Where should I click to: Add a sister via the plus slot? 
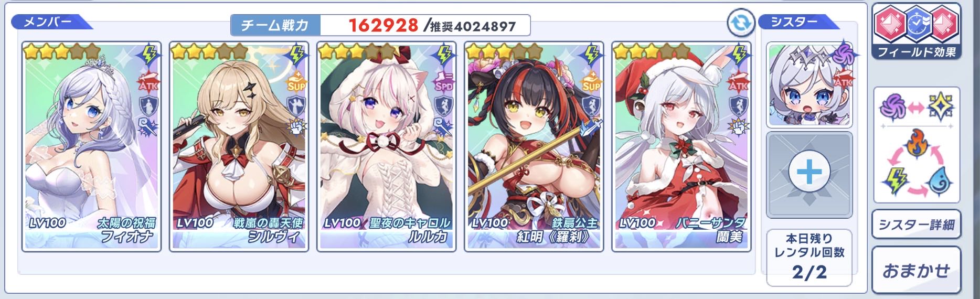pos(809,175)
